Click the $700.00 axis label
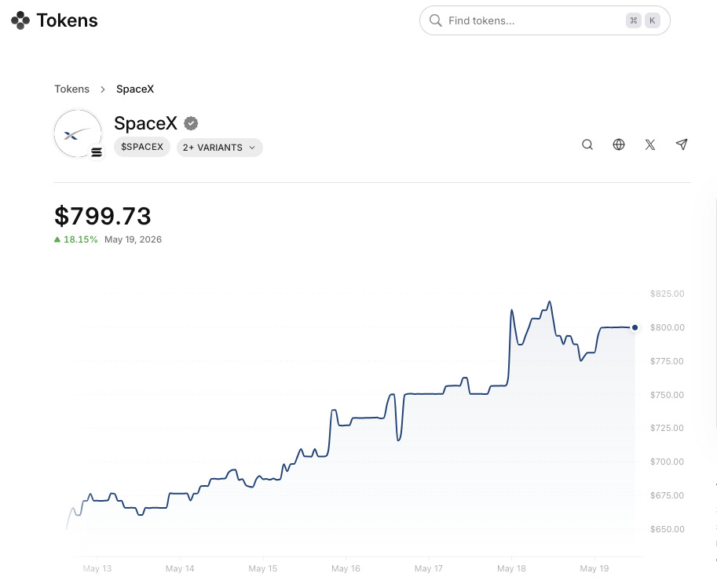 tap(668, 462)
